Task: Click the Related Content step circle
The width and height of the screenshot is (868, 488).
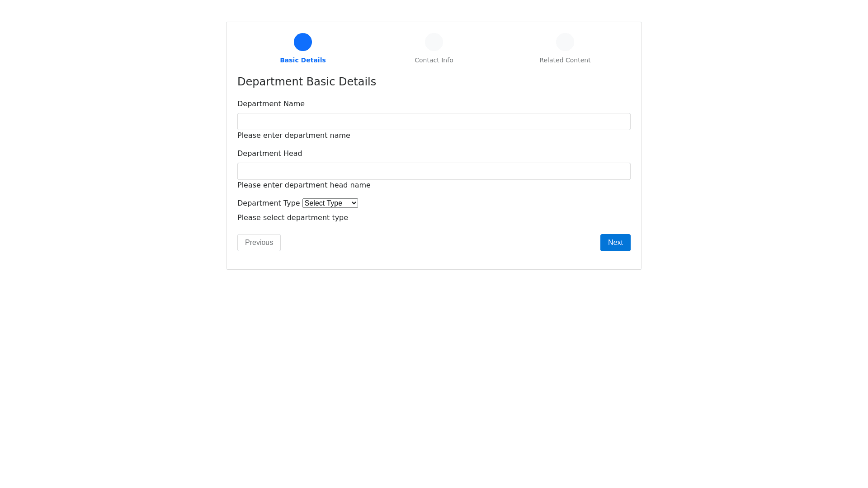Action: coord(565,42)
